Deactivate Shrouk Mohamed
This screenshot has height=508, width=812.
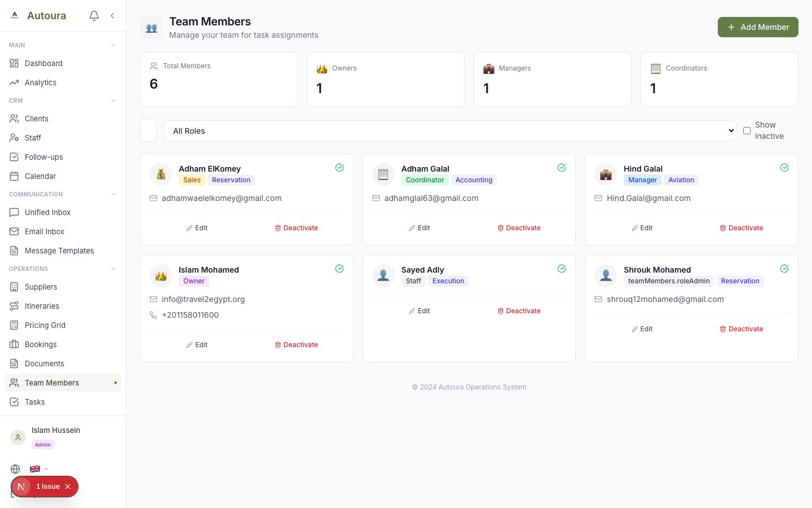point(741,329)
